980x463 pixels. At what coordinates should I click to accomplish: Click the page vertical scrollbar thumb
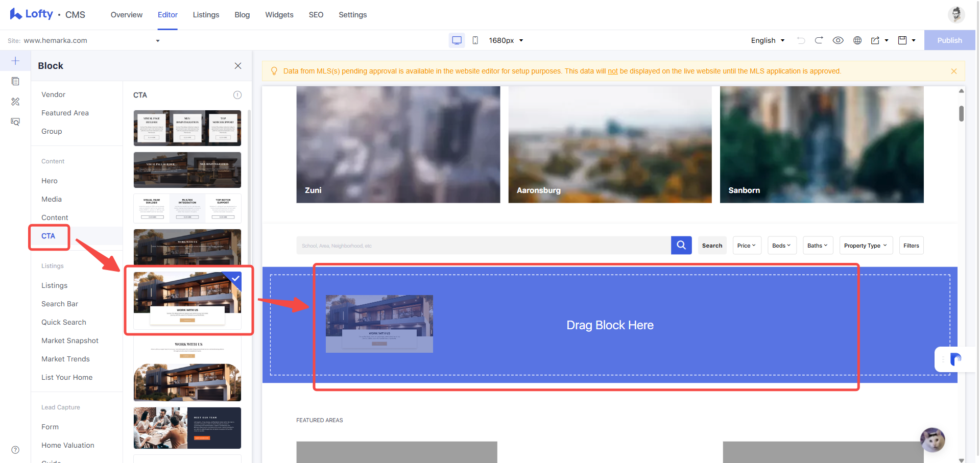pyautogui.click(x=961, y=113)
